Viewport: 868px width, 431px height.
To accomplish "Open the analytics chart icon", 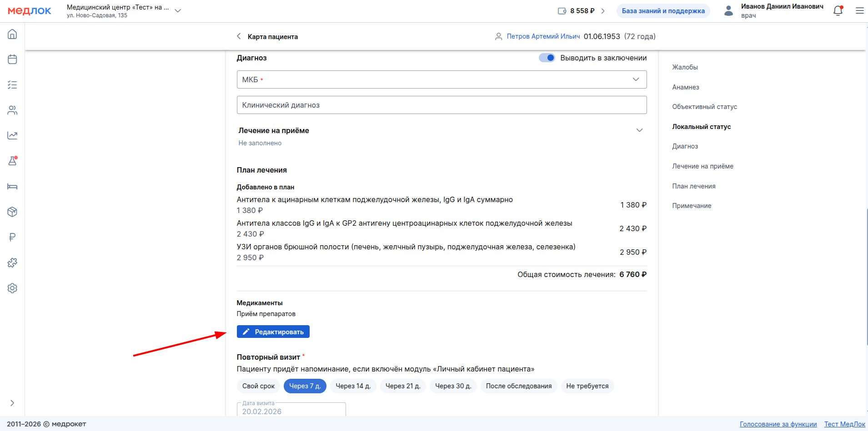I will click(12, 135).
